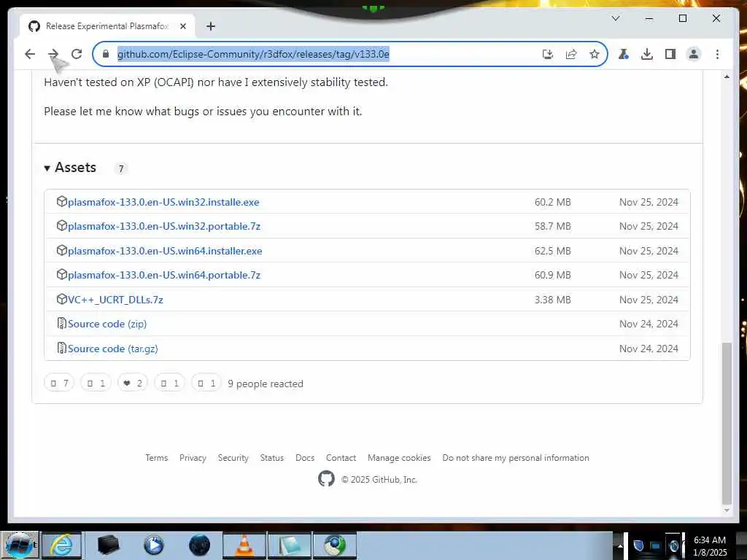Open VLC media player from the taskbar
Viewport: 747px width, 560px height.
244,545
